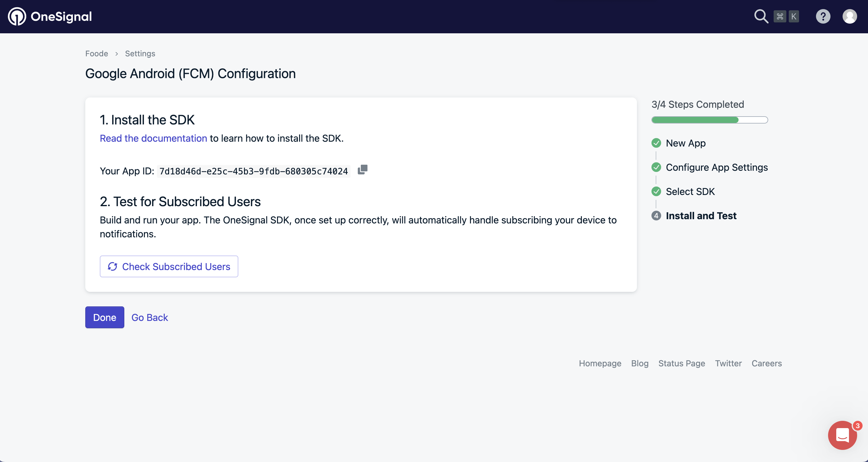Open the Blog footer link
The height and width of the screenshot is (462, 868).
click(640, 363)
